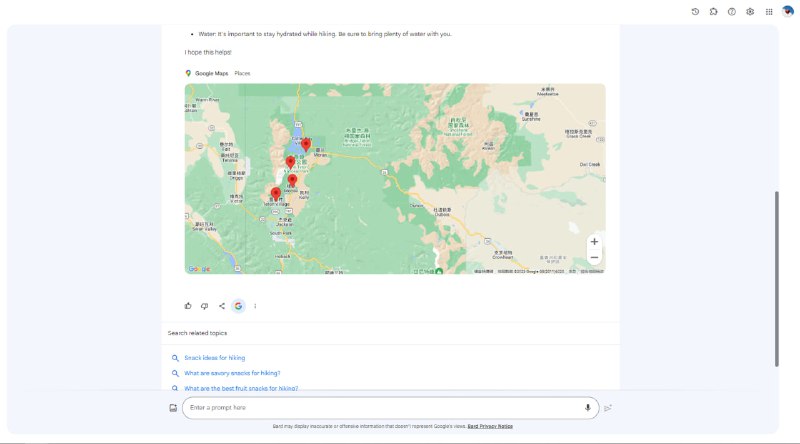Click the Google Maps label
The width and height of the screenshot is (800, 444).
[212, 73]
